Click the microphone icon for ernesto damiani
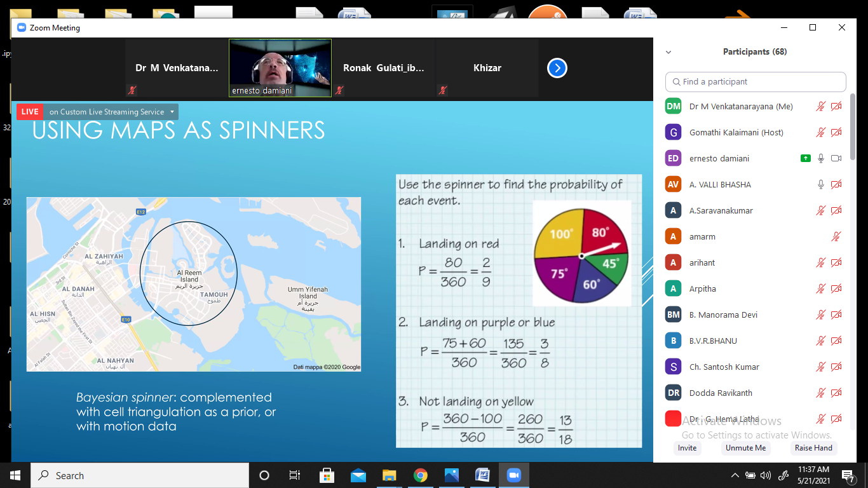The height and width of the screenshot is (488, 868). coord(821,159)
